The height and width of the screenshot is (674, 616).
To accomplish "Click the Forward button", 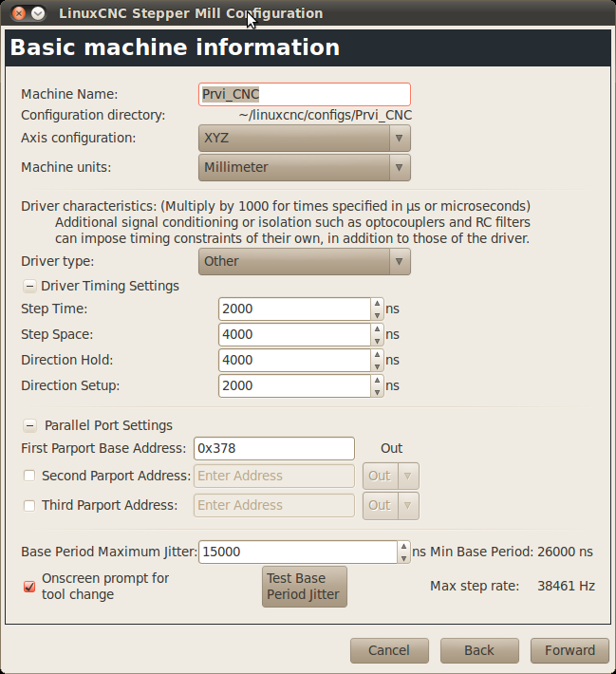I will pos(570,650).
